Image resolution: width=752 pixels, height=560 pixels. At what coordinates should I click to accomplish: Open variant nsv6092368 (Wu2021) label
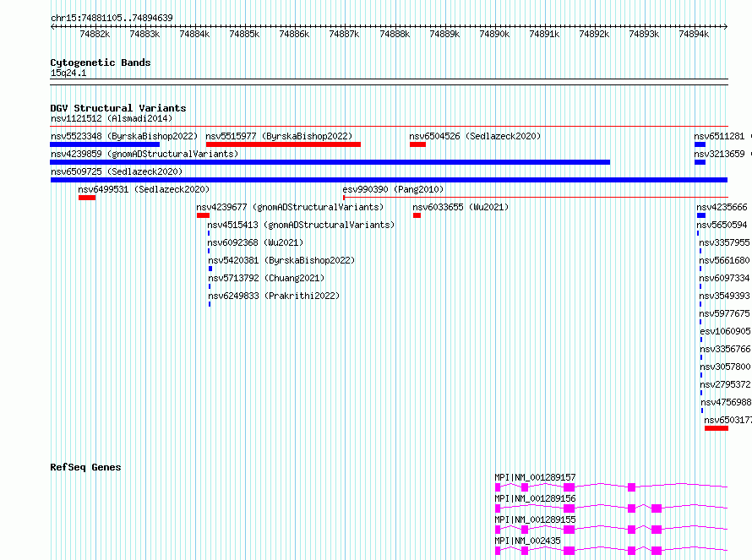click(255, 242)
